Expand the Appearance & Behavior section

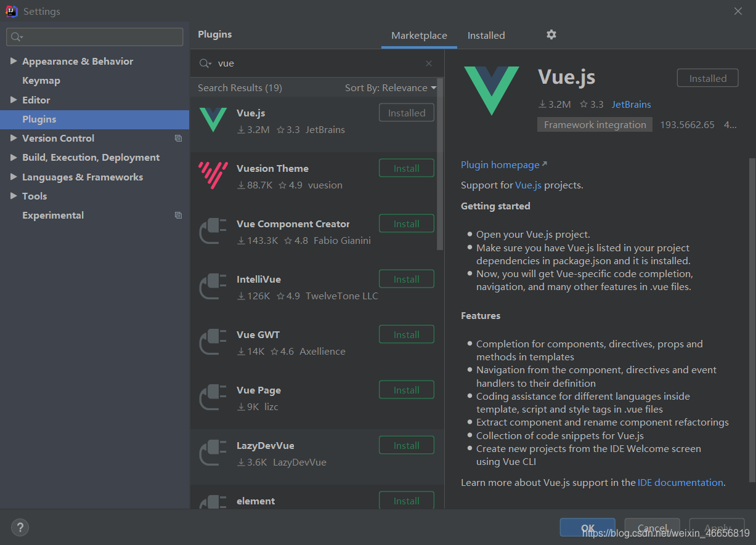click(14, 61)
